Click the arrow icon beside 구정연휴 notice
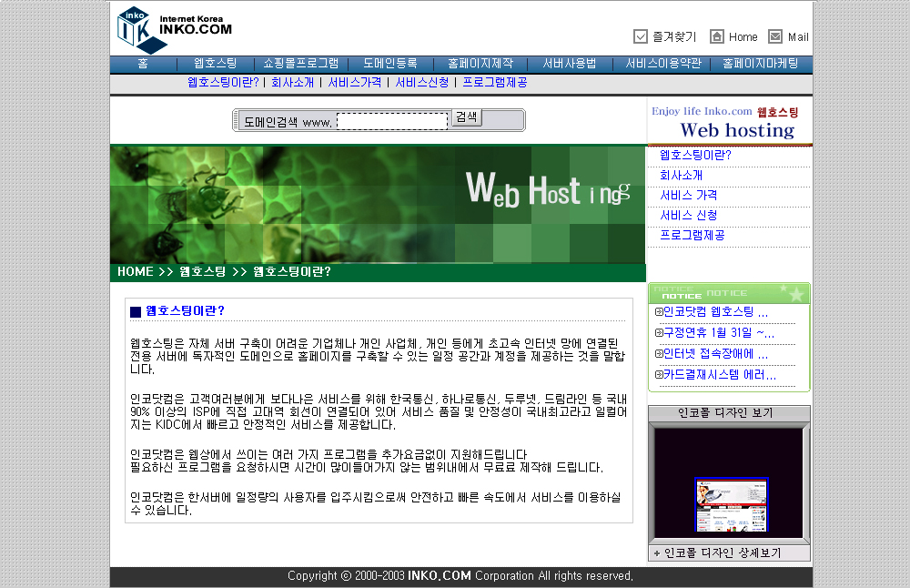The width and height of the screenshot is (910, 588). [658, 333]
